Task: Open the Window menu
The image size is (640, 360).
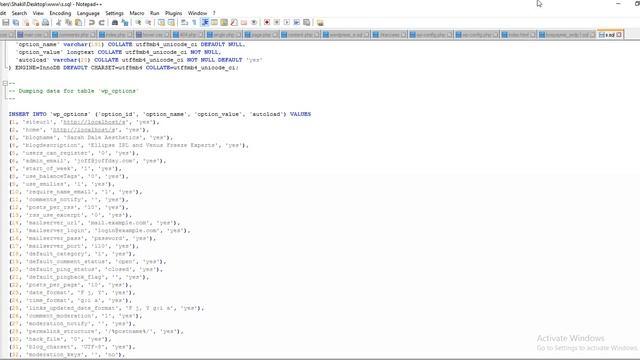Action: tap(197, 13)
